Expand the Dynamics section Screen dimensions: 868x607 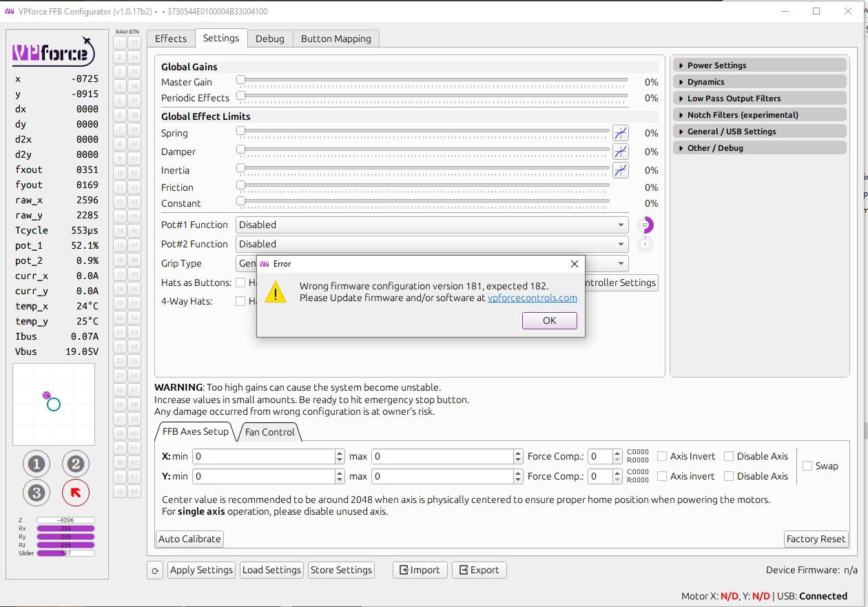click(759, 82)
